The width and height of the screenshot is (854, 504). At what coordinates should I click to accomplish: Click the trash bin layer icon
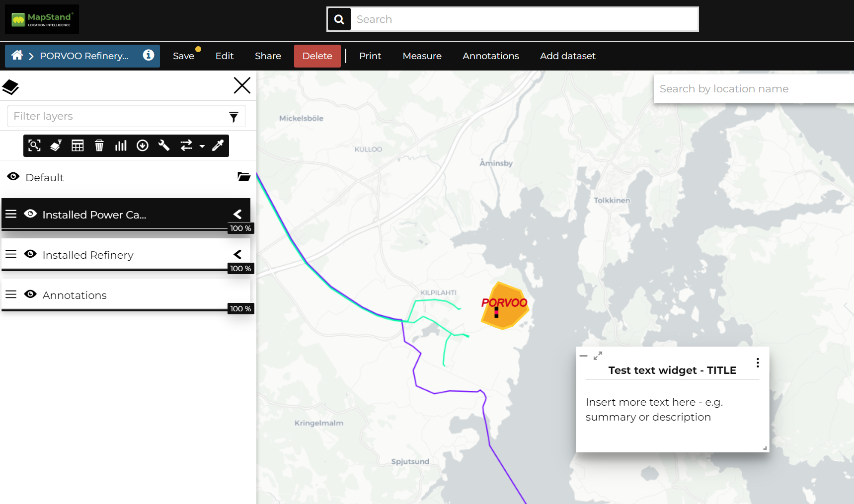coord(99,145)
